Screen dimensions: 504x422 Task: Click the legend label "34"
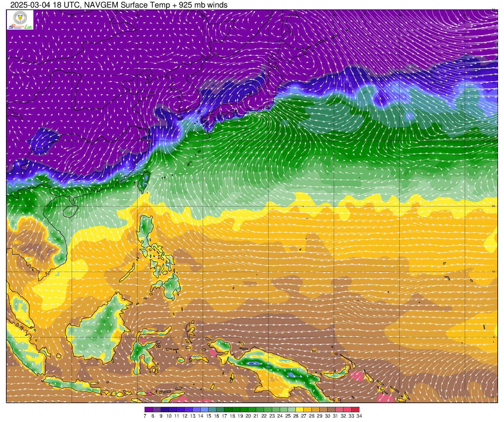pos(359,416)
